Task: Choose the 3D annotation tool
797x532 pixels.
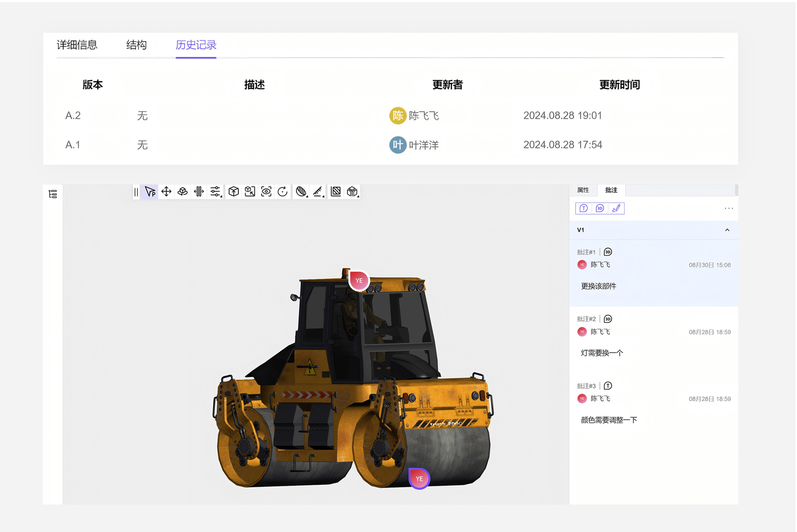Action: click(x=600, y=208)
